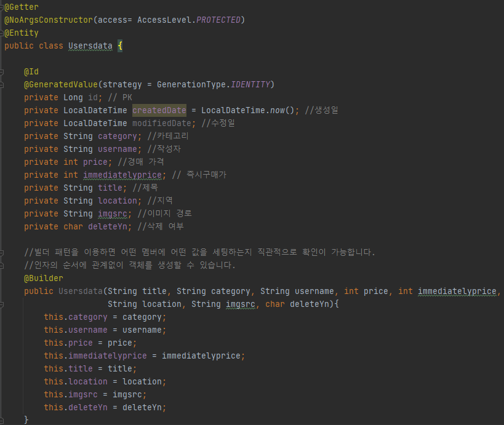Click underlined immediatelyprice constructor parameter
This screenshot has width=504, height=425.
(457, 291)
